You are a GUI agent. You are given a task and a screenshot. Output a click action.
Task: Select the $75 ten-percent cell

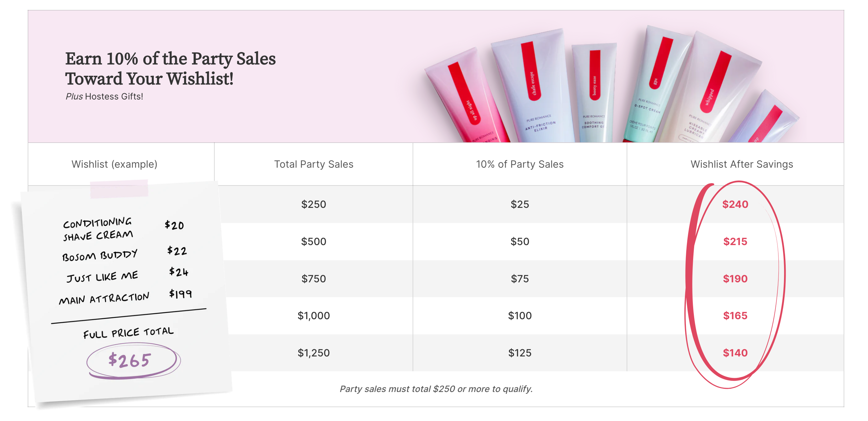coord(520,279)
